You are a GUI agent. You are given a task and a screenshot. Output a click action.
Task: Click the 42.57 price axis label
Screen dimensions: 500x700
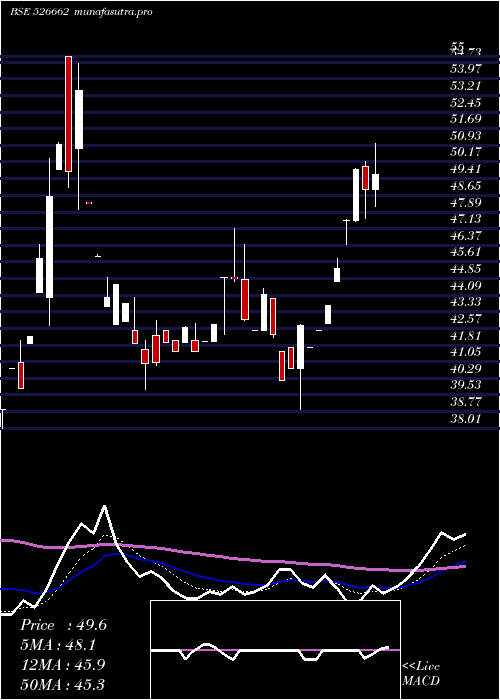click(466, 319)
